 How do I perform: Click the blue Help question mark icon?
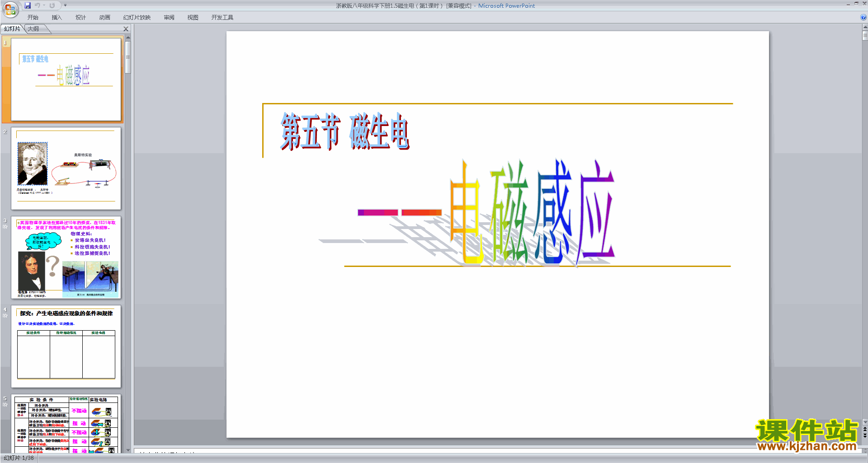(x=863, y=17)
